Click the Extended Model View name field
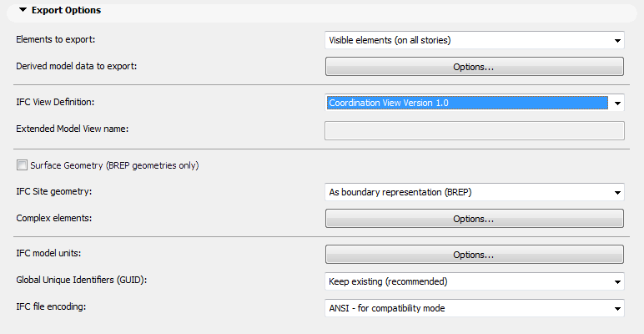This screenshot has height=334, width=644. 474,130
